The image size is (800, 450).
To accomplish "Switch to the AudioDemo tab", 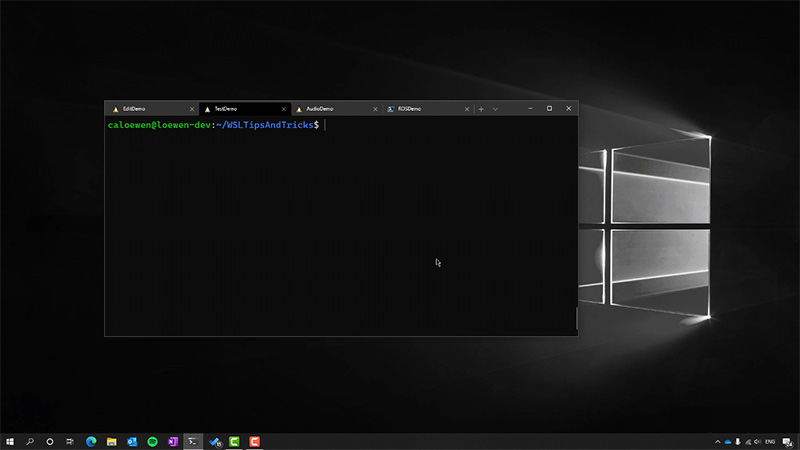I will coord(320,108).
